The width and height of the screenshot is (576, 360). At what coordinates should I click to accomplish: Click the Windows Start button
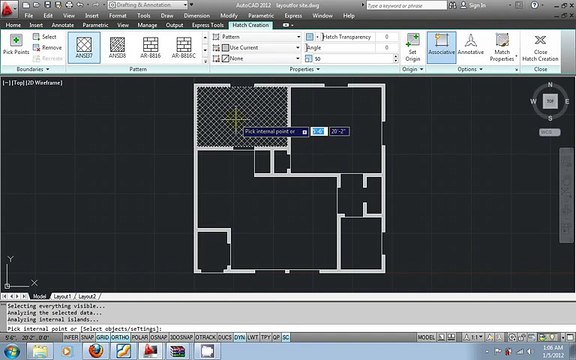click(11, 351)
